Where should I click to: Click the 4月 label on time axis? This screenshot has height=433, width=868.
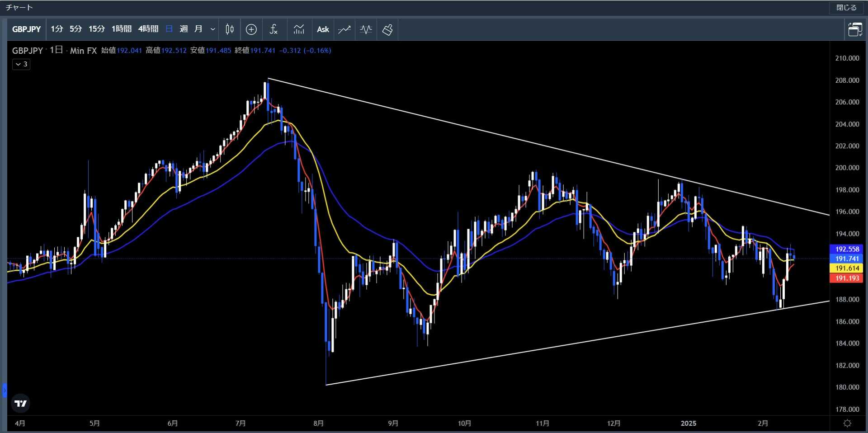tap(20, 424)
